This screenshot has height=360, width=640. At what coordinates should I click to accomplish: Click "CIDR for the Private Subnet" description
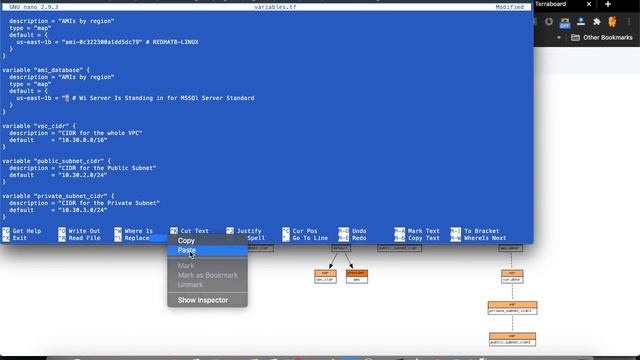tap(109, 203)
